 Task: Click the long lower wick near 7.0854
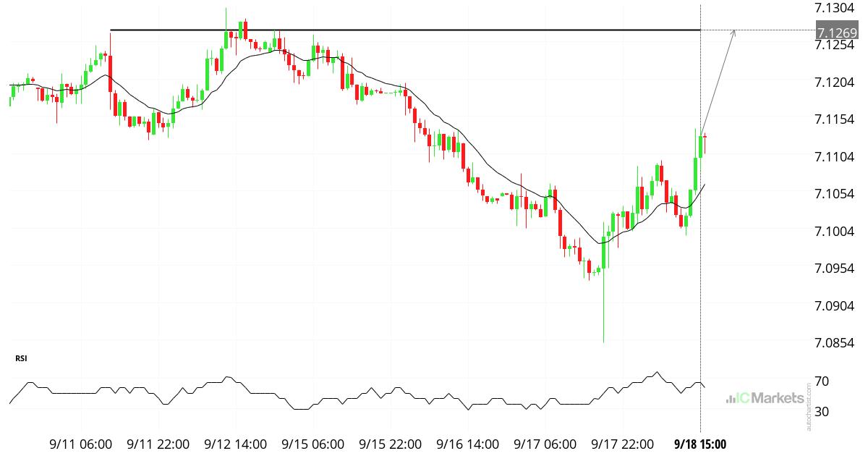(x=603, y=311)
